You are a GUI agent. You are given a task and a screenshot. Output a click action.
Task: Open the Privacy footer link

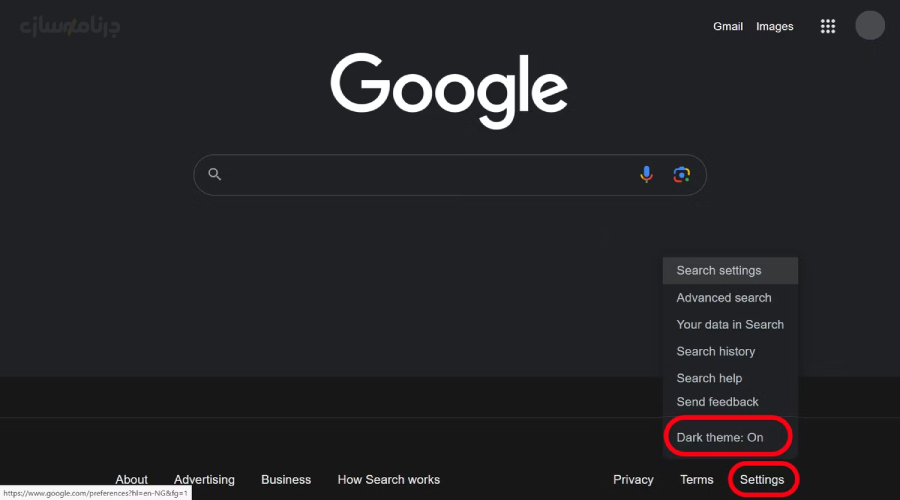pyautogui.click(x=633, y=479)
